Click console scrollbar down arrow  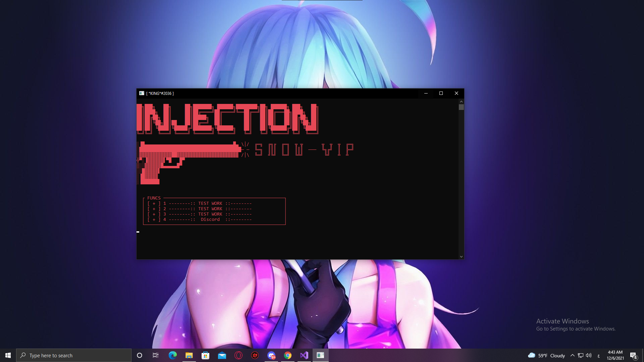tap(461, 257)
